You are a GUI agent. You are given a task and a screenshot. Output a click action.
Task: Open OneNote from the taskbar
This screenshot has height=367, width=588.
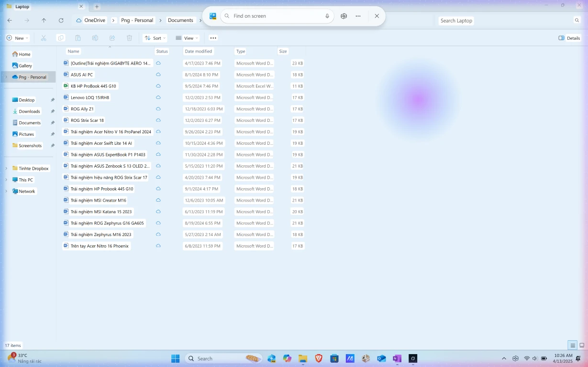(397, 358)
